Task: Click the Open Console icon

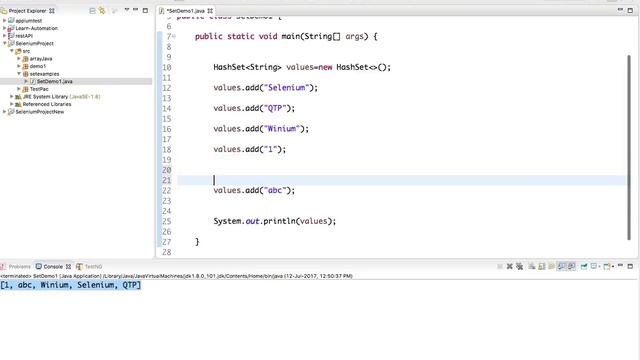Action: tap(607, 267)
